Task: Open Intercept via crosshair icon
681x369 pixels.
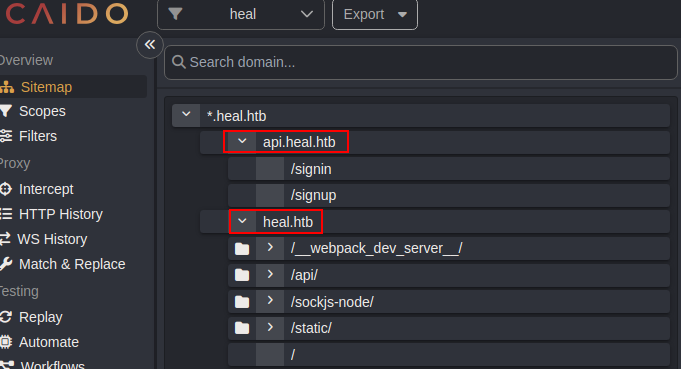Action: point(6,189)
